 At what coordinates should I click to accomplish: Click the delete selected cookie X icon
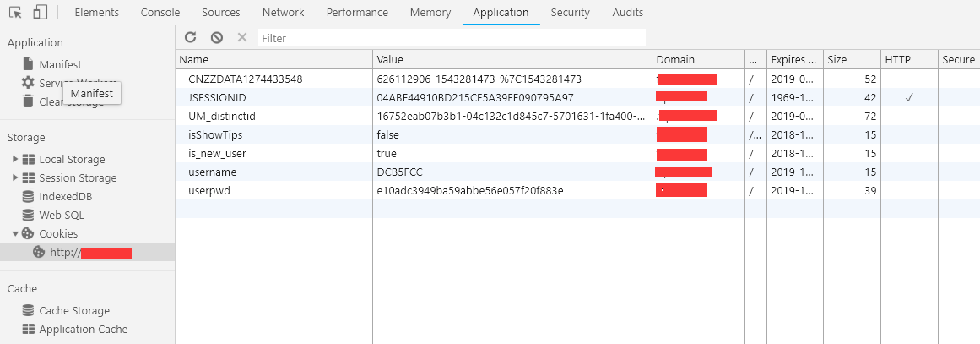(241, 38)
